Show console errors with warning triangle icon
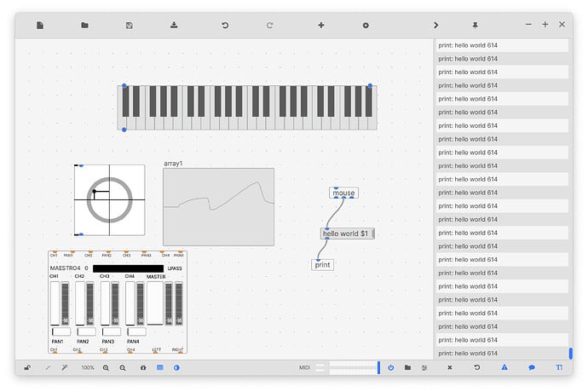588x392 pixels. point(504,367)
